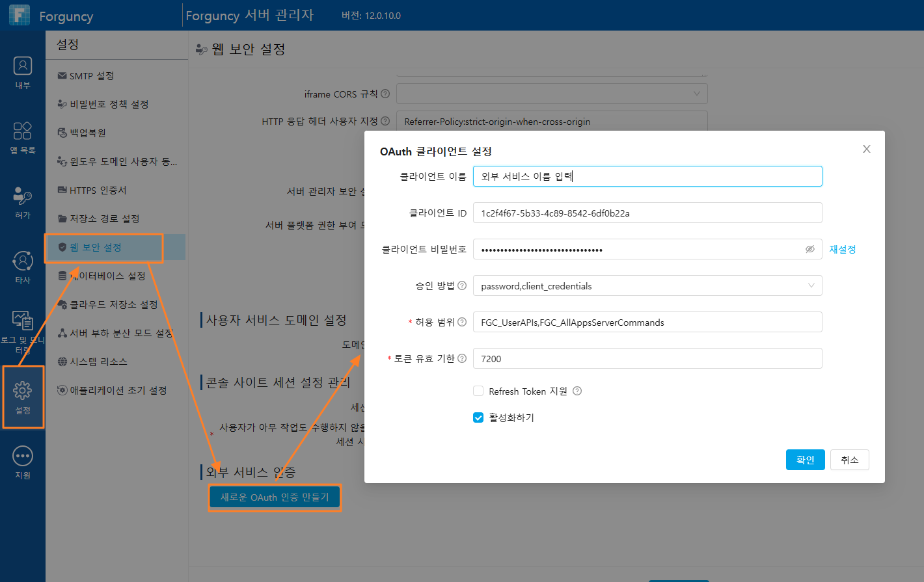Select the 허가 license icon in sidebar
The image size is (924, 582).
(23, 196)
